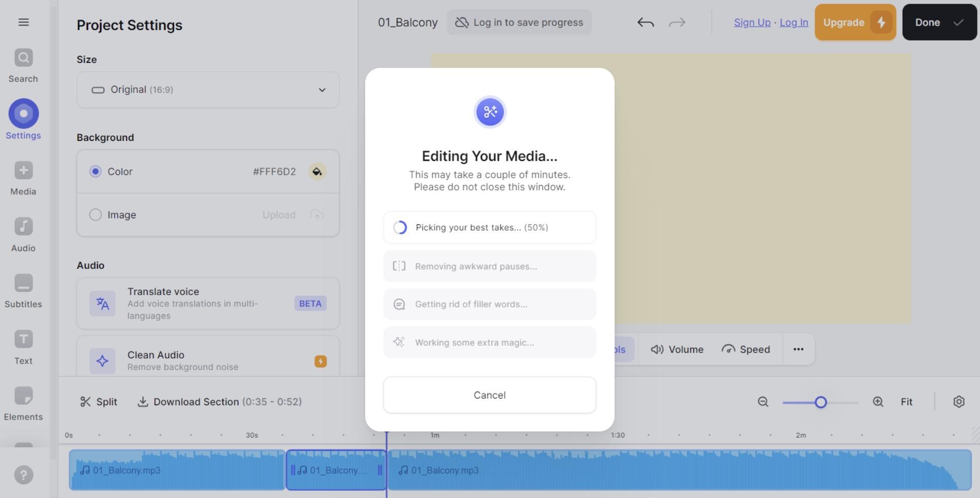
Task: Cancel the media editing process
Action: (489, 395)
